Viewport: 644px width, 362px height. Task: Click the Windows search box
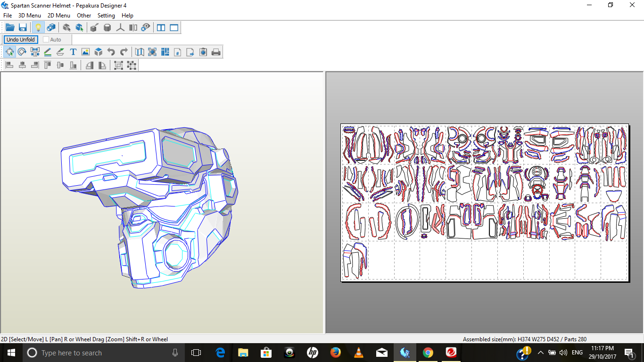pyautogui.click(x=103, y=353)
